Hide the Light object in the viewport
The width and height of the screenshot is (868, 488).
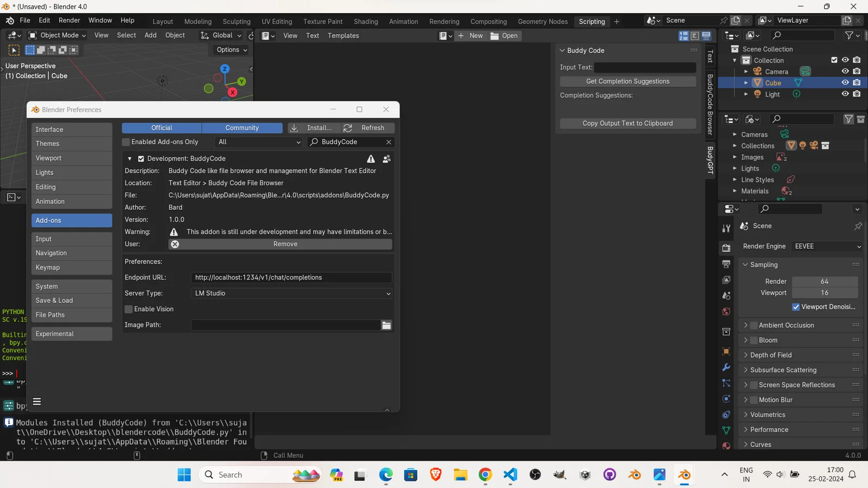coord(845,94)
